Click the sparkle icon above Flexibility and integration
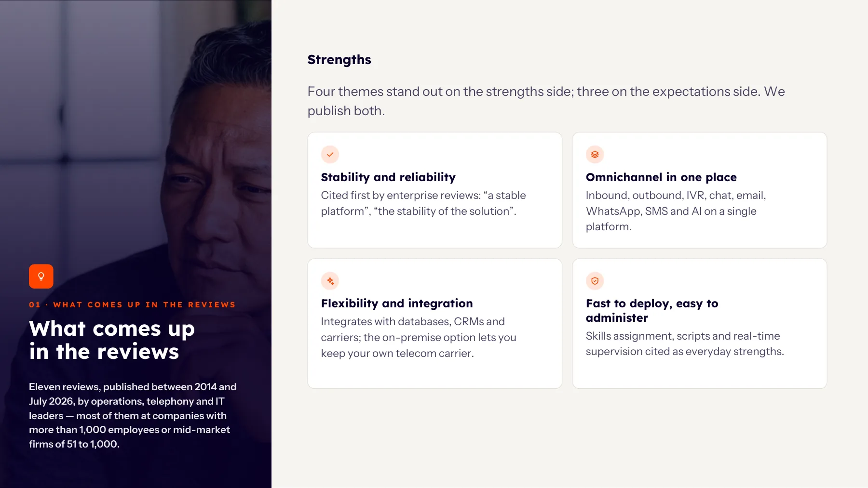The height and width of the screenshot is (488, 868). coord(330,281)
